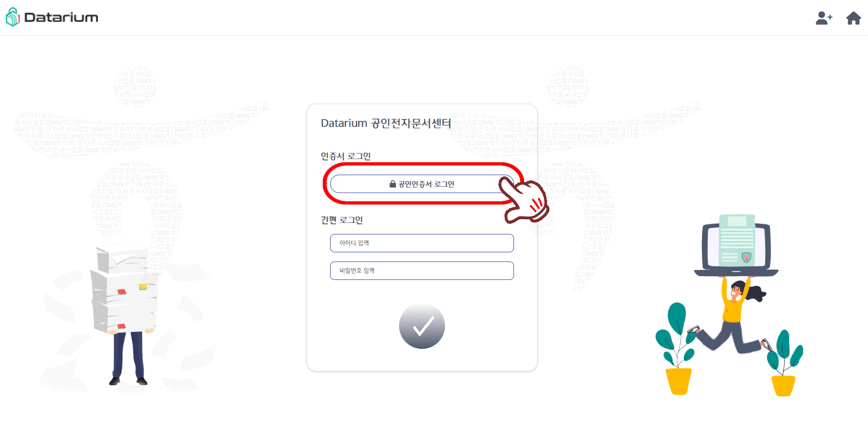
Task: Select the 인증서 로그인 section label
Action: (346, 156)
